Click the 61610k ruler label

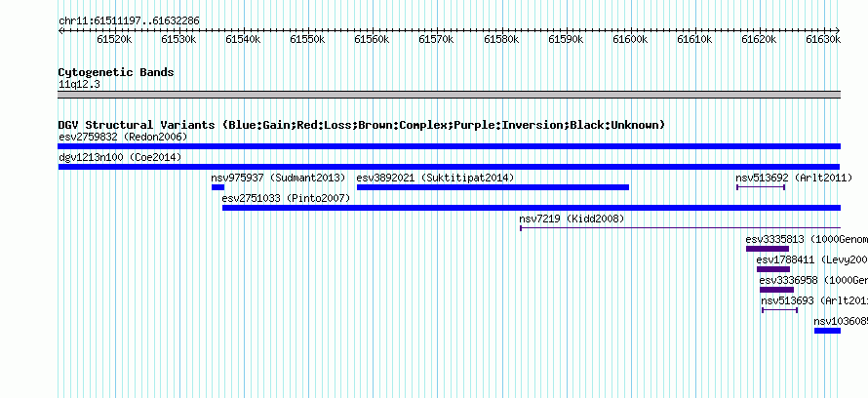[694, 39]
